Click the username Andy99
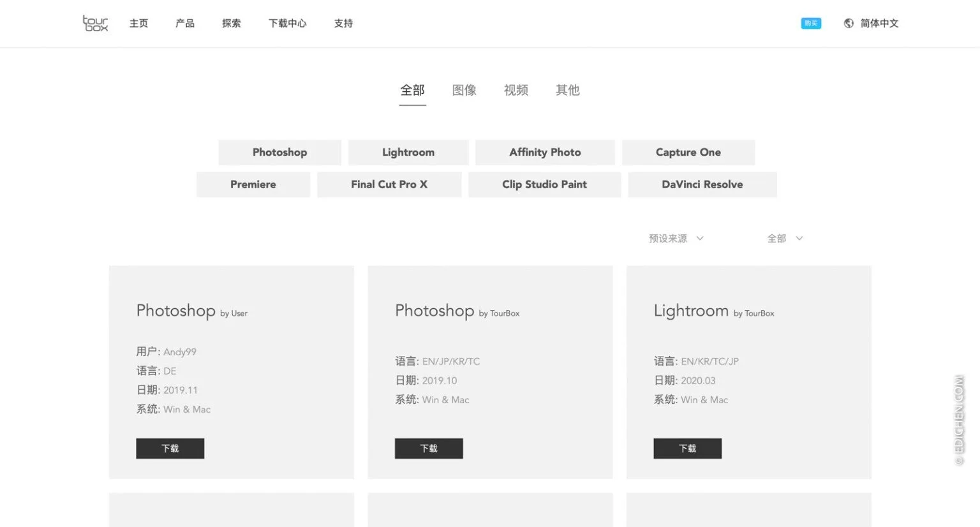 [x=180, y=352]
